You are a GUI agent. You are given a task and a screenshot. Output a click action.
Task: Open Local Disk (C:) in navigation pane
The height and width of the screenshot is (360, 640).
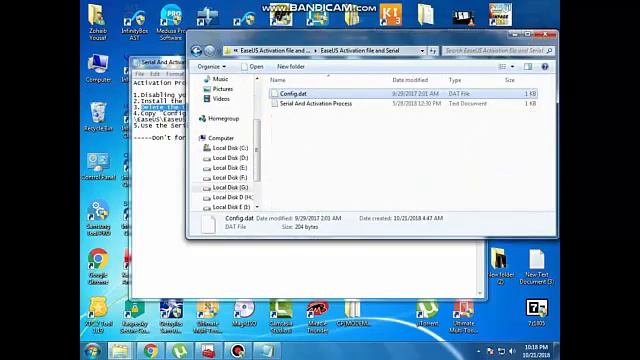[x=226, y=148]
